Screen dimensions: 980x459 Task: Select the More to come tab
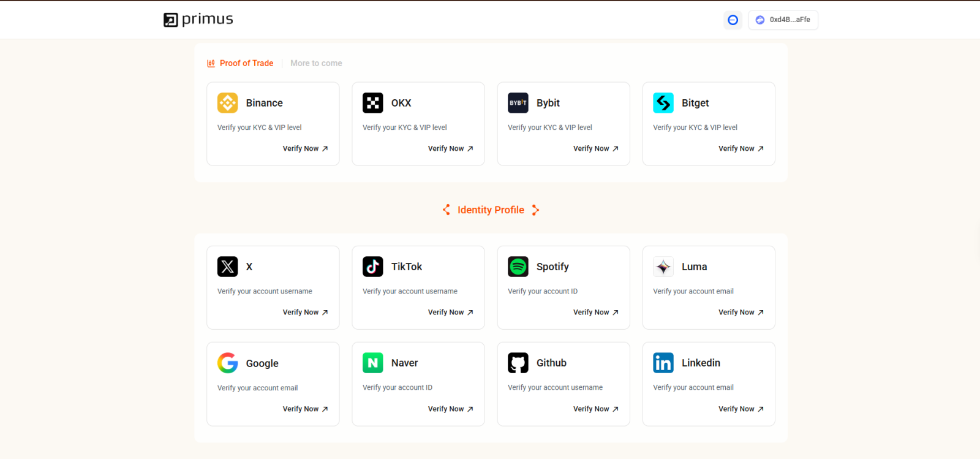tap(316, 63)
